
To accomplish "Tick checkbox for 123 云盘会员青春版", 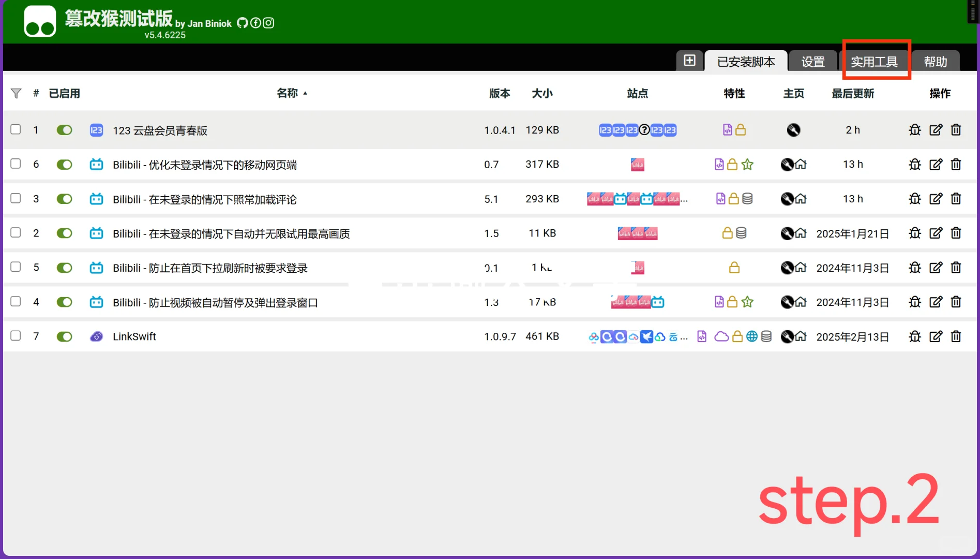I will pyautogui.click(x=16, y=129).
